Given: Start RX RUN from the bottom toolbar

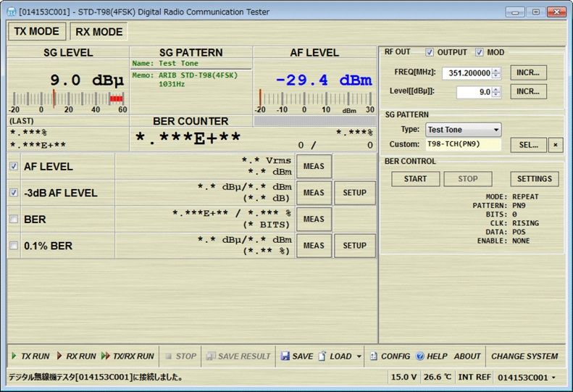Looking at the screenshot, I should point(76,356).
